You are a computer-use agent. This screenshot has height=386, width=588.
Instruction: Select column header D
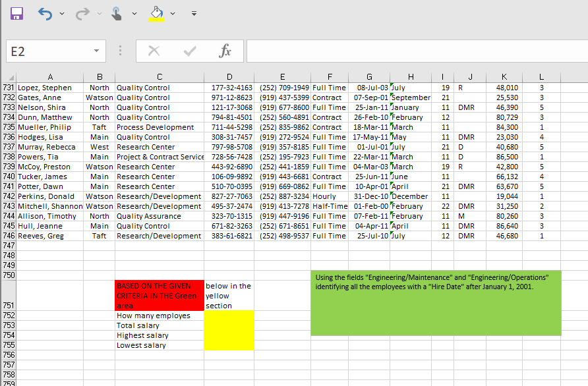click(x=229, y=76)
